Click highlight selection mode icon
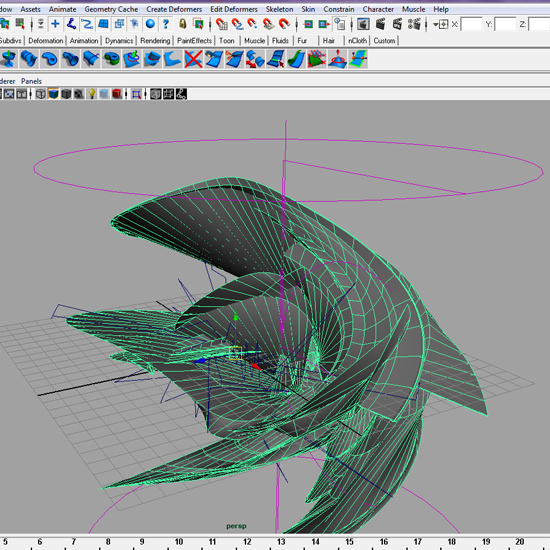550x550 pixels. pyautogui.click(x=198, y=24)
